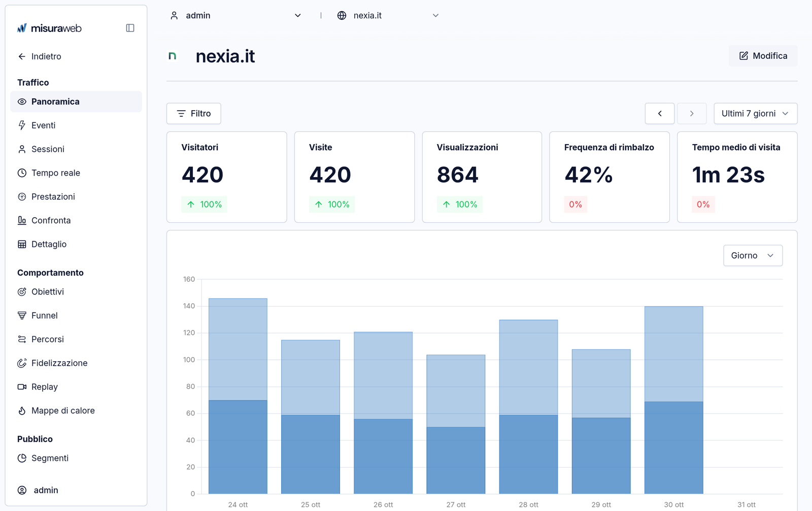Click the Replay camera icon
Viewport: 812px width, 511px height.
(x=22, y=387)
